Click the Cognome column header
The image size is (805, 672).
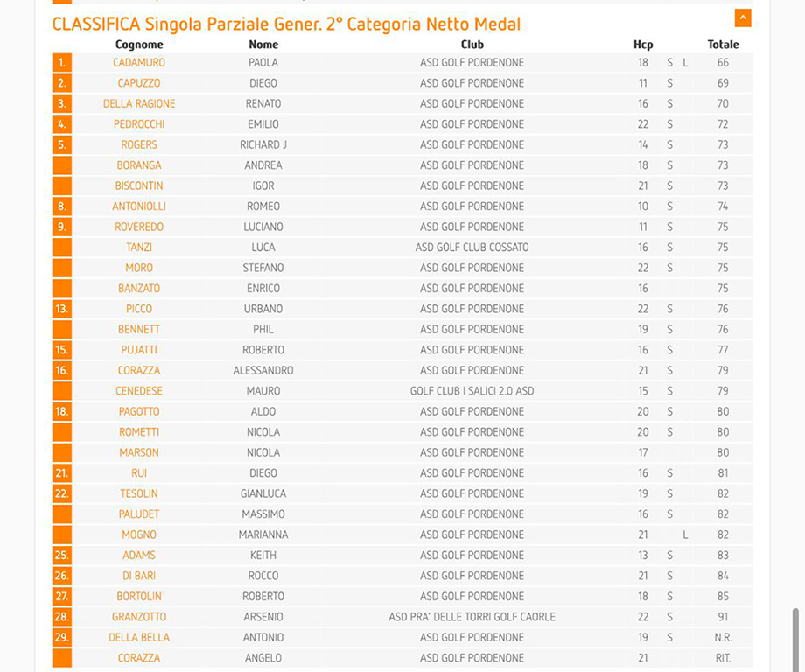pos(139,45)
